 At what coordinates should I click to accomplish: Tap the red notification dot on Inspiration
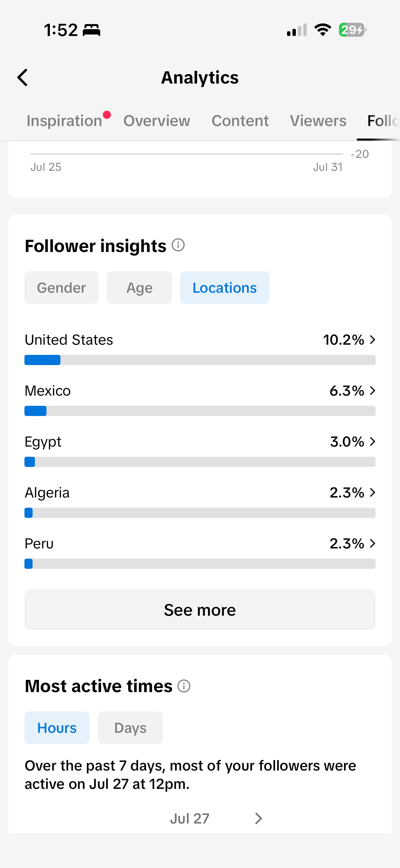[107, 115]
